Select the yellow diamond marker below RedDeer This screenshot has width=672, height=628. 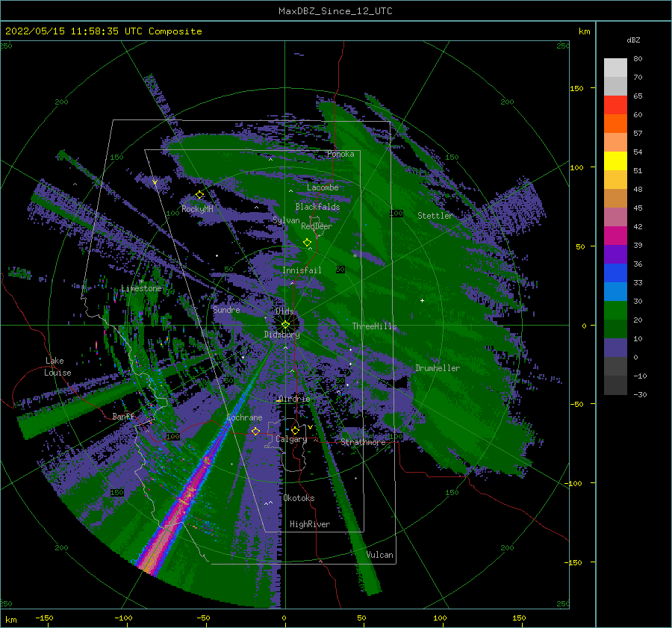[x=307, y=243]
